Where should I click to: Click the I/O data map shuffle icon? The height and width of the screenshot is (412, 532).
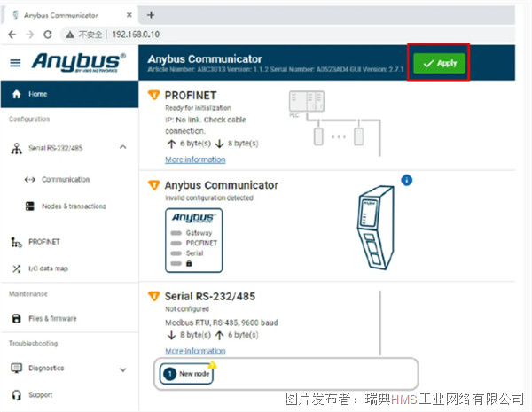[x=16, y=268]
